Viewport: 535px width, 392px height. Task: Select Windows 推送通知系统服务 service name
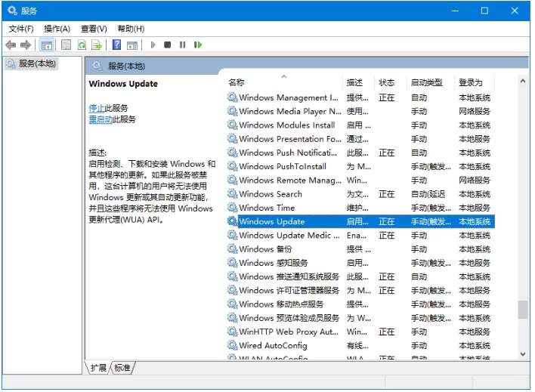pos(289,276)
